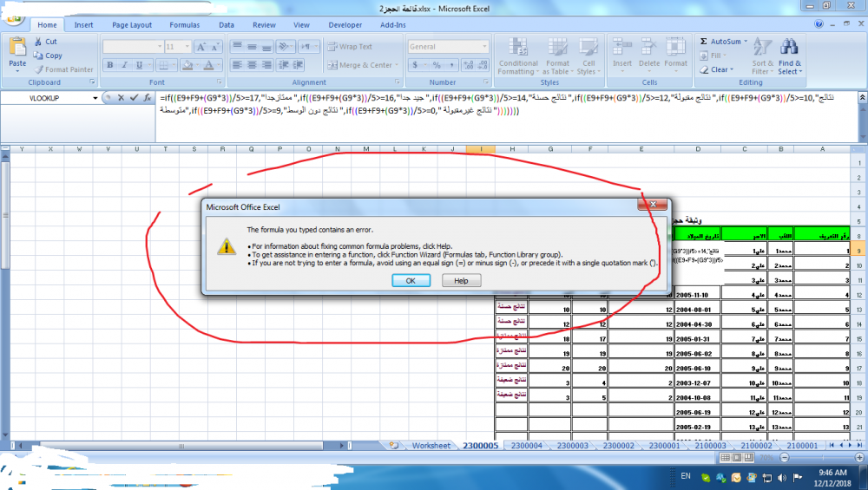The height and width of the screenshot is (490, 868).
Task: Click the Cell Styles button
Action: tap(588, 56)
